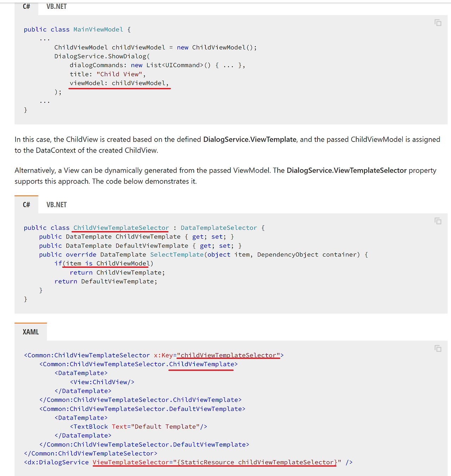Screen dimensions: 451x476
Task: Click the ViewTemplateSelector StaticResource attribute
Action: click(217, 462)
